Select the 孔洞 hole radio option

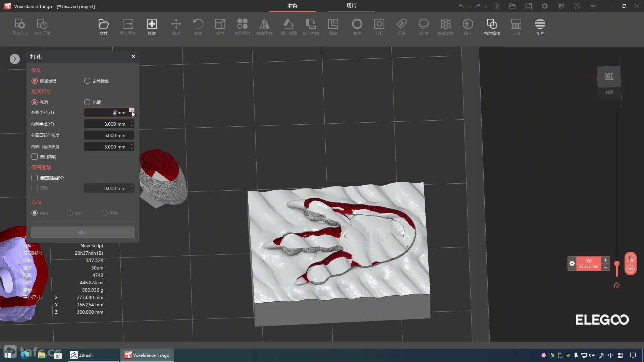tap(35, 102)
